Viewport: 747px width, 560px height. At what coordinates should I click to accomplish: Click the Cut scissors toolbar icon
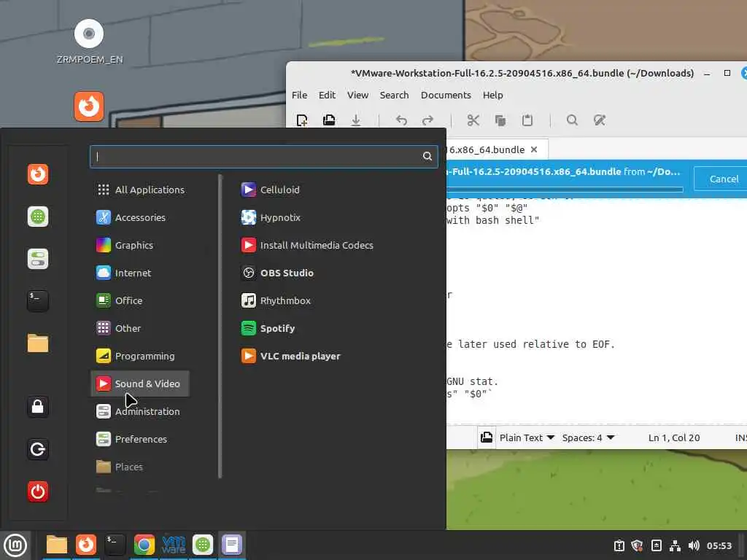click(473, 120)
